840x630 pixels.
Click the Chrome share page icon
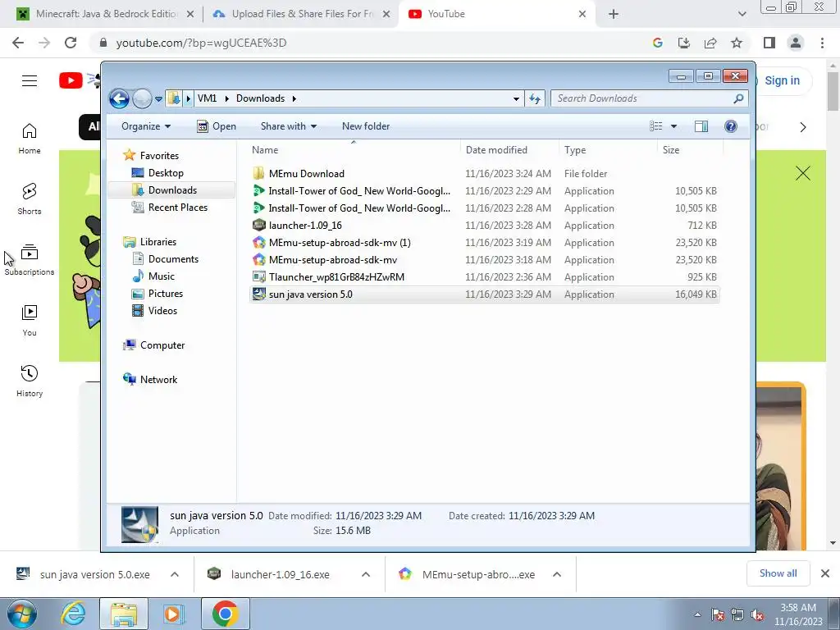(710, 43)
